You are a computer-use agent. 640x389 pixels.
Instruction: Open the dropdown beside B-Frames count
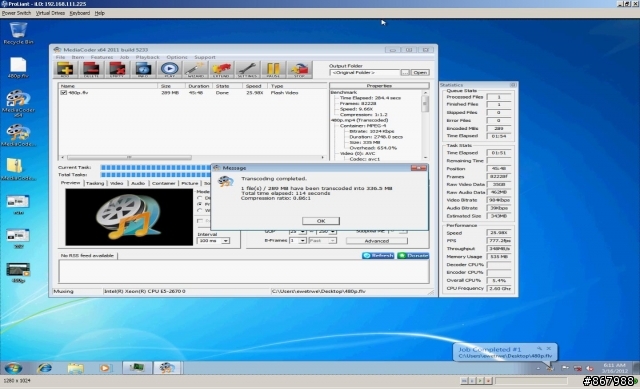[332, 241]
